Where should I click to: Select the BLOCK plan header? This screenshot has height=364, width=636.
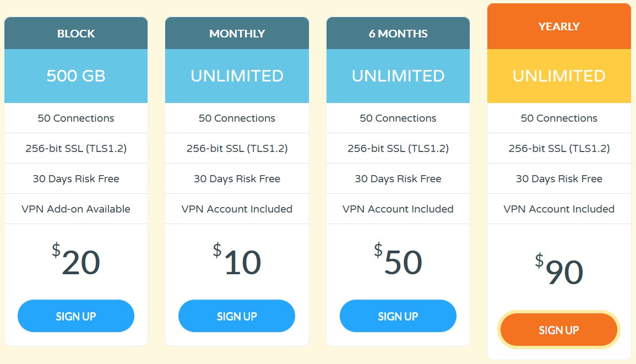(x=76, y=34)
